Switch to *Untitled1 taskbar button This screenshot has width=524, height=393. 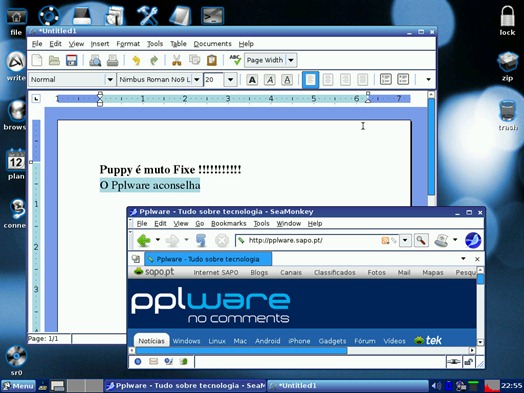point(348,386)
